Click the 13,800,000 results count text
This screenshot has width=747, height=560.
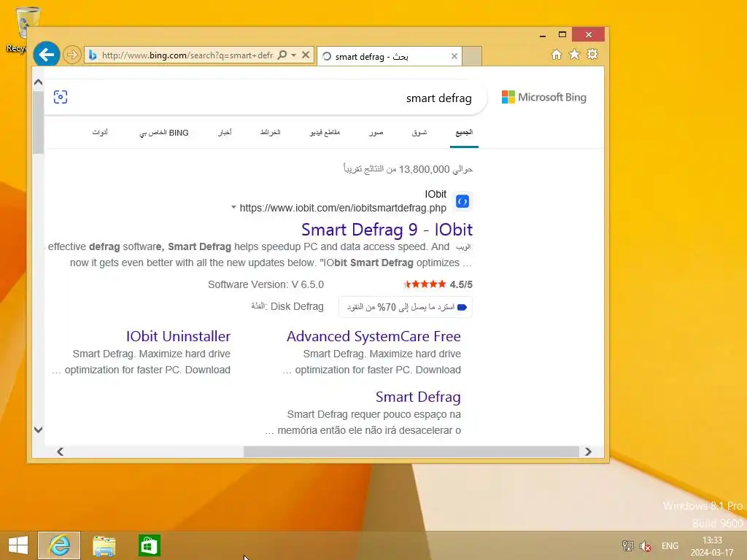[x=409, y=169]
